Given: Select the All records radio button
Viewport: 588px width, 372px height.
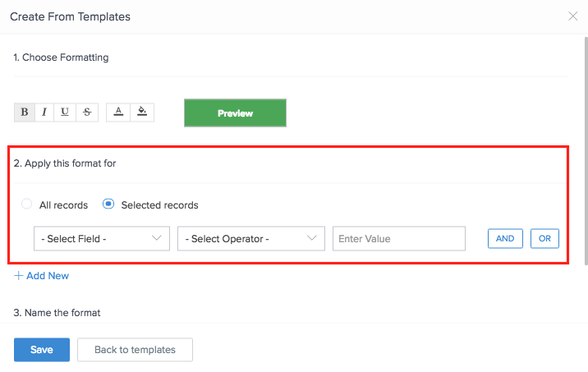Looking at the screenshot, I should point(26,204).
